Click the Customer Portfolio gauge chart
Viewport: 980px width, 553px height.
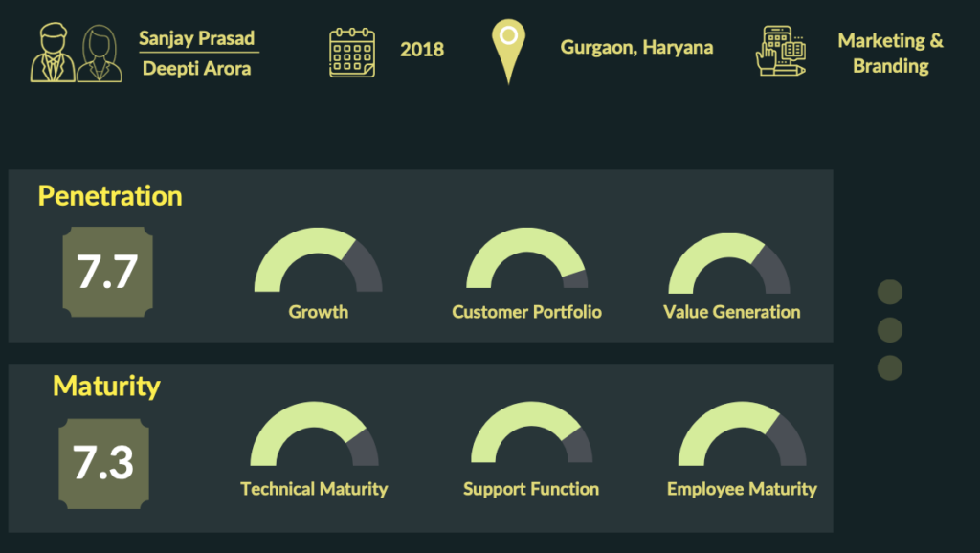click(527, 257)
